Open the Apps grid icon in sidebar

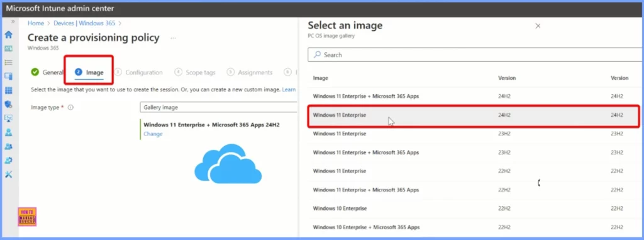click(8, 91)
